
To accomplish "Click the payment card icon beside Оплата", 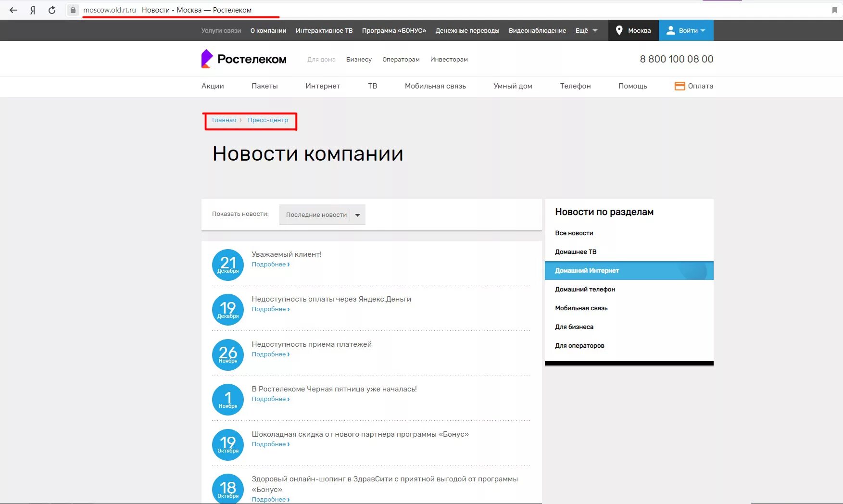I will [x=679, y=86].
